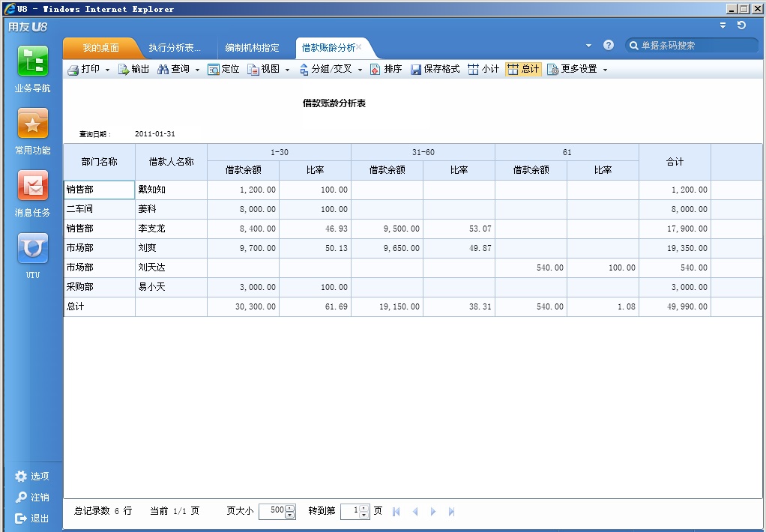Open the 业务导航 sidebar icon
The width and height of the screenshot is (766, 532).
[x=33, y=61]
